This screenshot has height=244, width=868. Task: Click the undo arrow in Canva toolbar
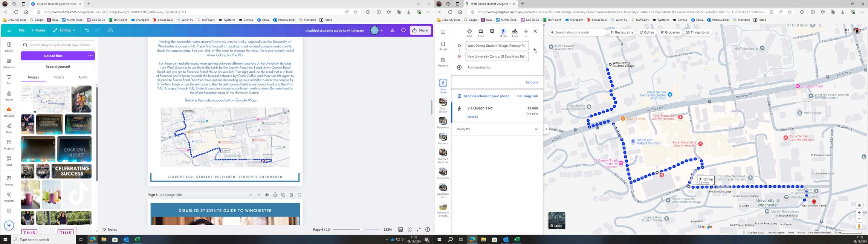click(87, 30)
